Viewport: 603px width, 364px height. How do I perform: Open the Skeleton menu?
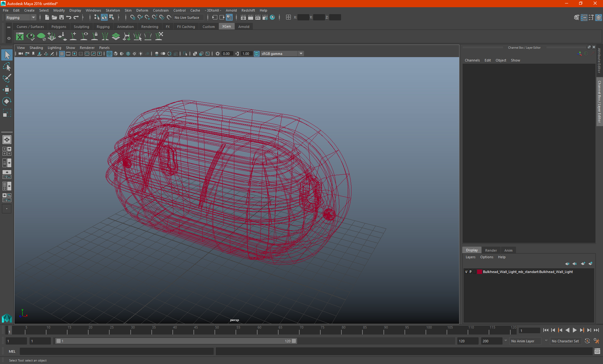point(113,10)
